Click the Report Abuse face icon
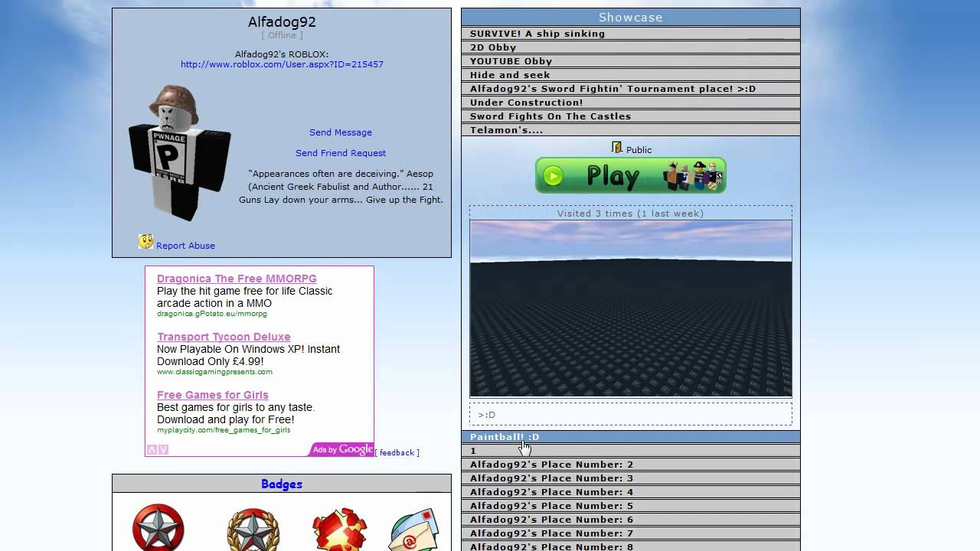Viewport: 980px width, 551px height. click(145, 243)
